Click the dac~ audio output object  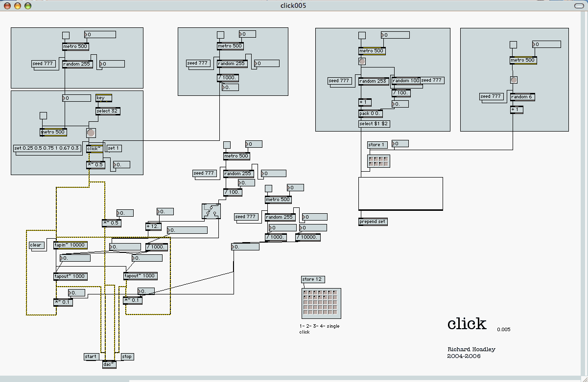[109, 364]
